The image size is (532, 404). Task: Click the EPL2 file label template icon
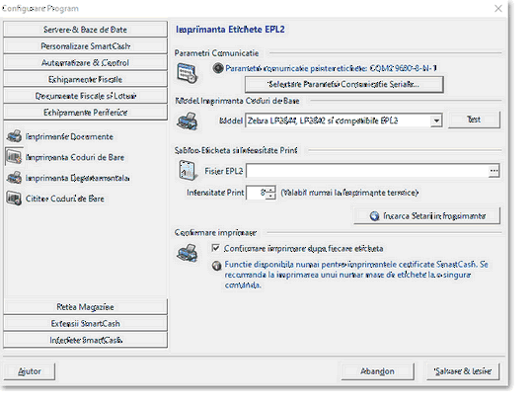click(188, 170)
